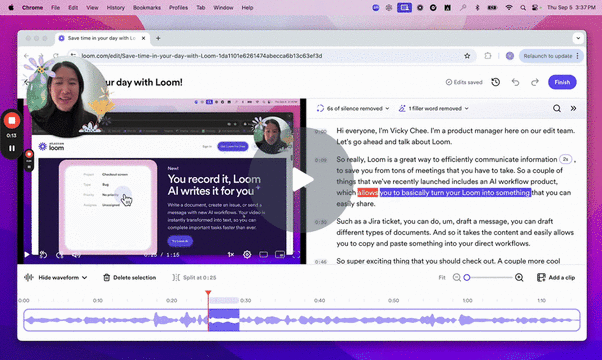Image resolution: width=602 pixels, height=360 pixels.
Task: Toggle picture-in-picture in video player
Action: click(x=280, y=254)
